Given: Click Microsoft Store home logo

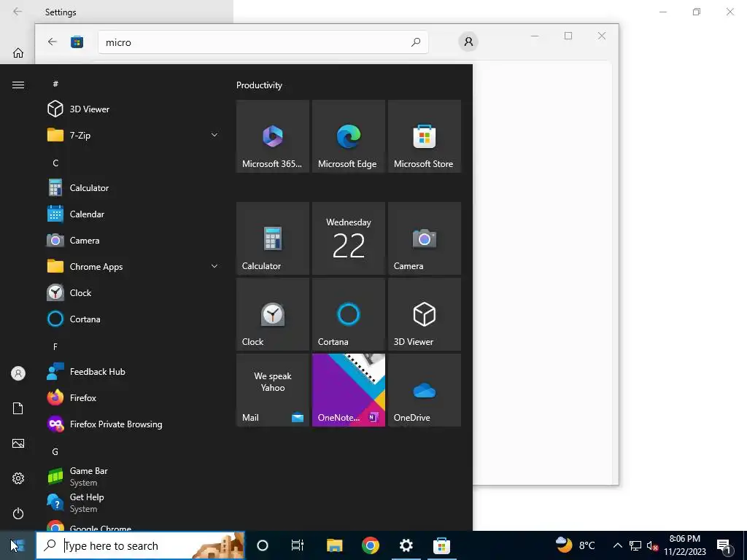Looking at the screenshot, I should pos(77,42).
